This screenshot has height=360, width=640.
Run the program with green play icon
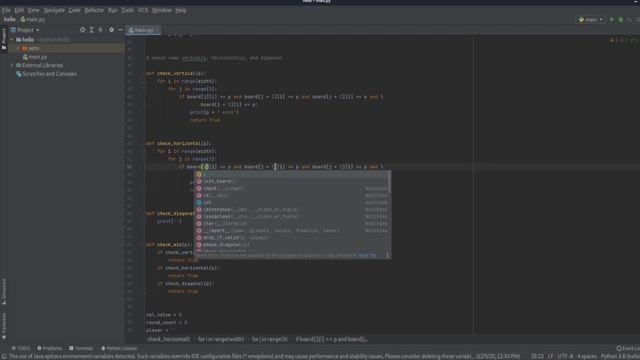pos(611,20)
